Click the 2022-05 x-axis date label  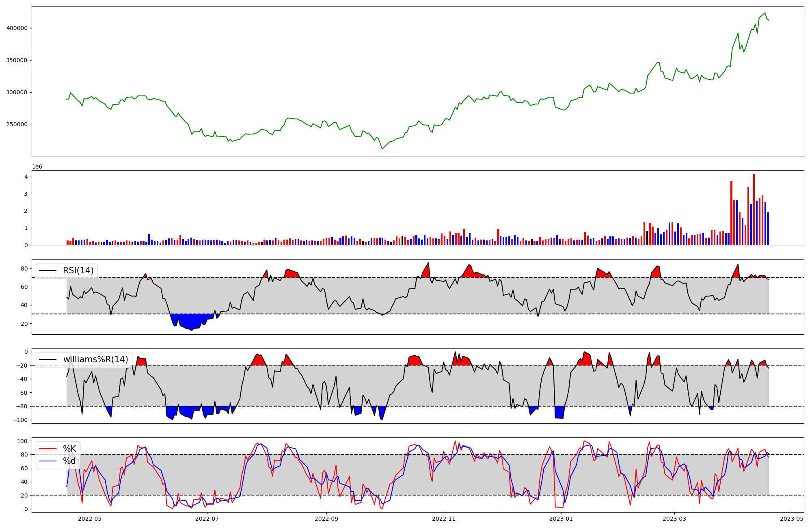pyautogui.click(x=89, y=518)
